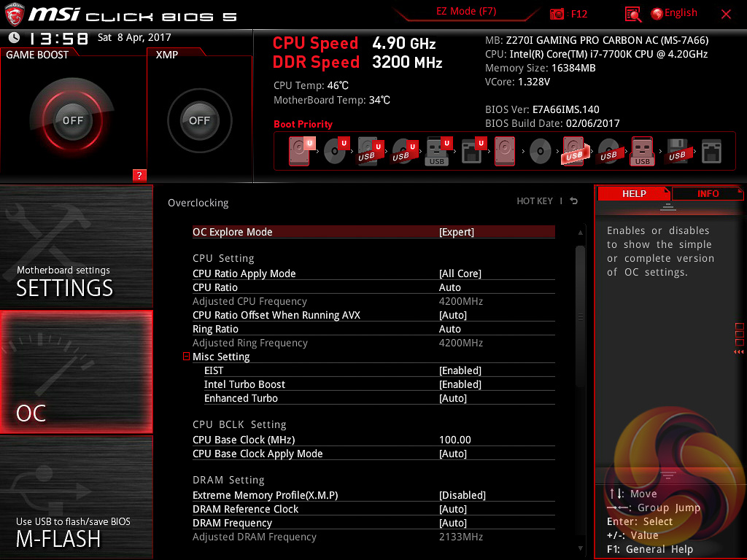Select the UEFI USB hard disk boot icon
This screenshot has height=560, width=747.
click(x=370, y=152)
